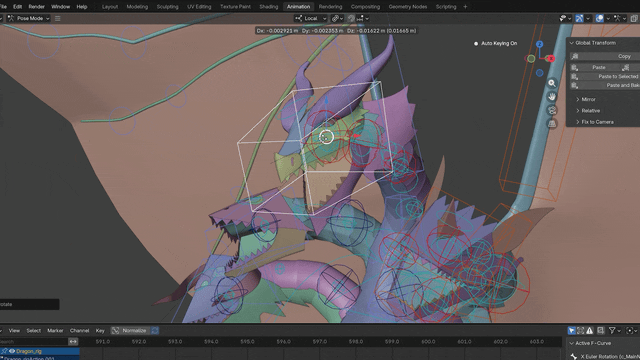Screen dimensions: 640x360
Task: Click the Copy button in Global Transform
Action: pos(605,56)
